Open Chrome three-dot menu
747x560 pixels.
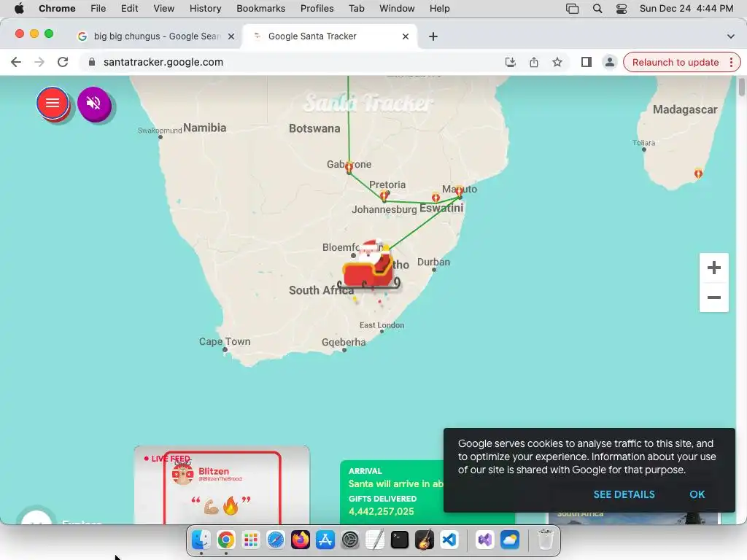(x=731, y=63)
